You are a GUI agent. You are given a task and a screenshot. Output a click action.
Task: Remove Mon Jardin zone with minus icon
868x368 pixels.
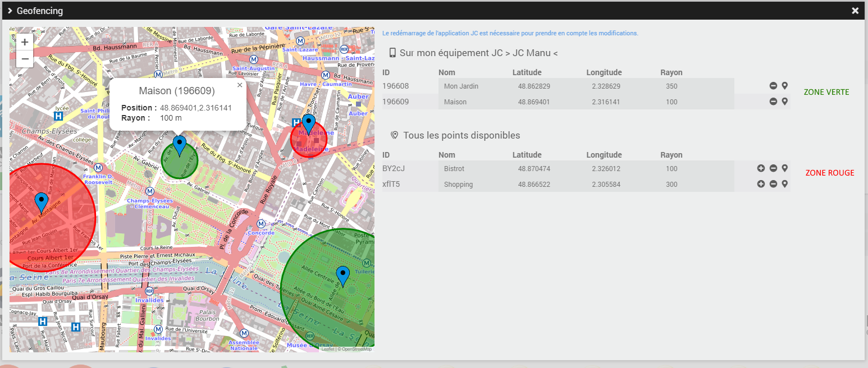(773, 86)
